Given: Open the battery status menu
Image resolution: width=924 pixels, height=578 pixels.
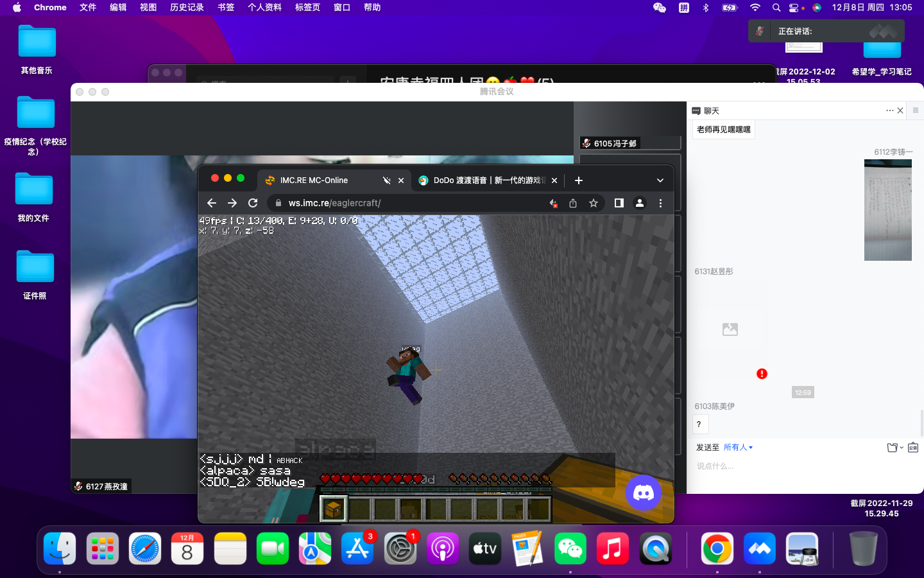Looking at the screenshot, I should (730, 8).
